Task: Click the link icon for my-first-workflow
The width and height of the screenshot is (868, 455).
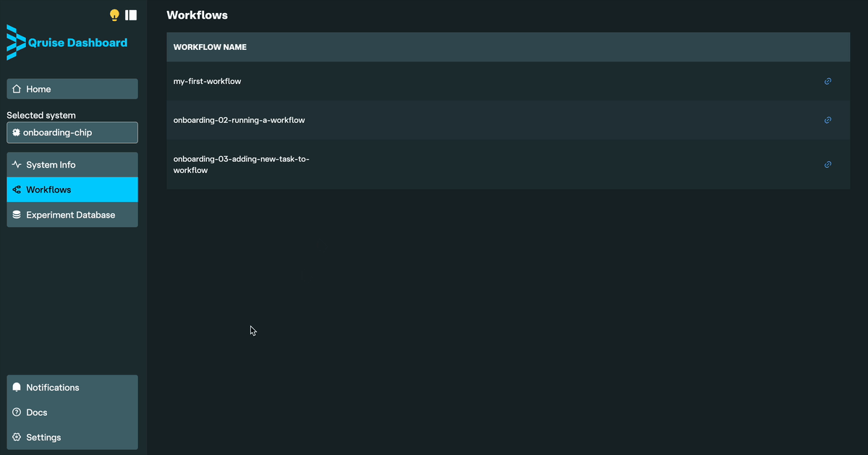Action: coord(827,82)
